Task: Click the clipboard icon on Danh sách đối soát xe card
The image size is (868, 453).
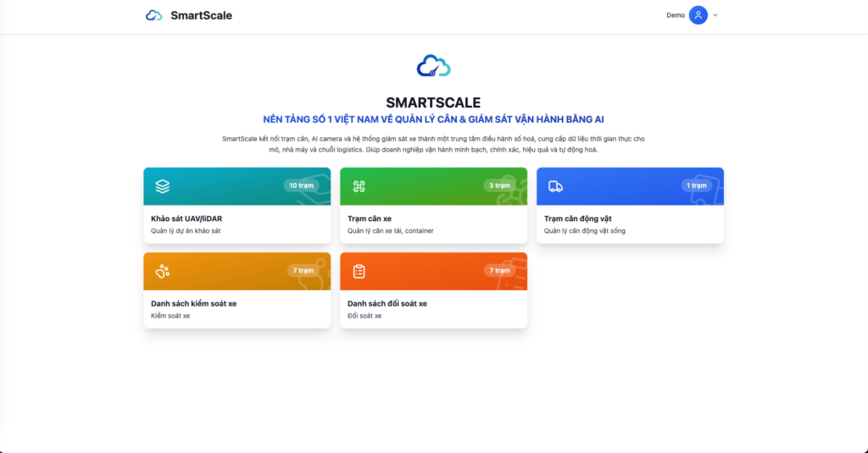Action: (359, 271)
